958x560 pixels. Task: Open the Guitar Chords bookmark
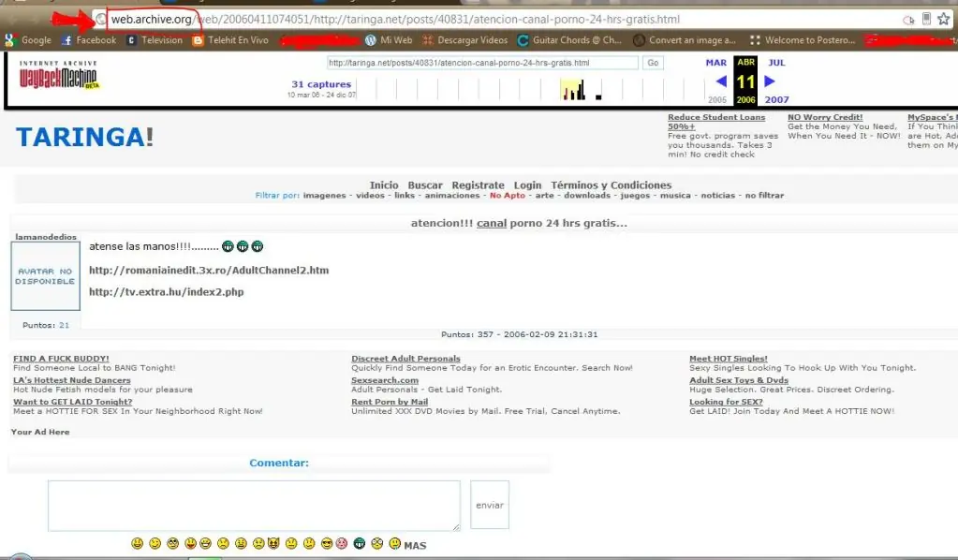coord(569,40)
